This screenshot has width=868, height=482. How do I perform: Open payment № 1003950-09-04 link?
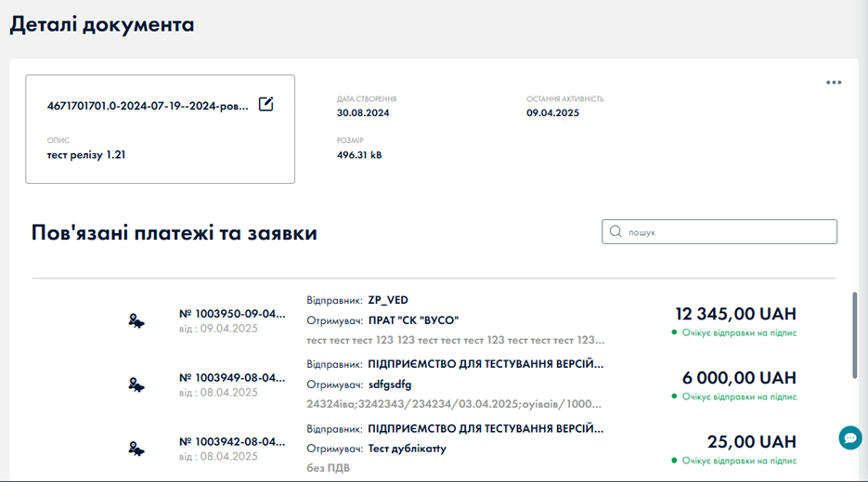(232, 314)
